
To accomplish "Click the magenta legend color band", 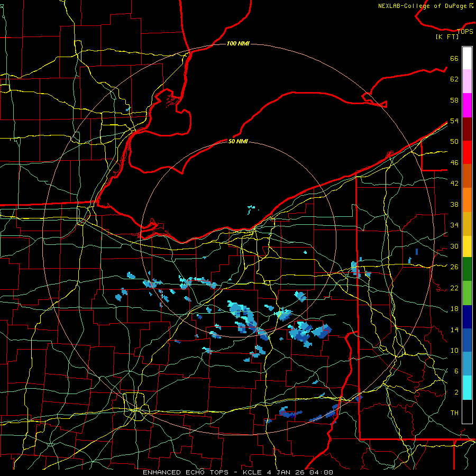I will coord(467,105).
